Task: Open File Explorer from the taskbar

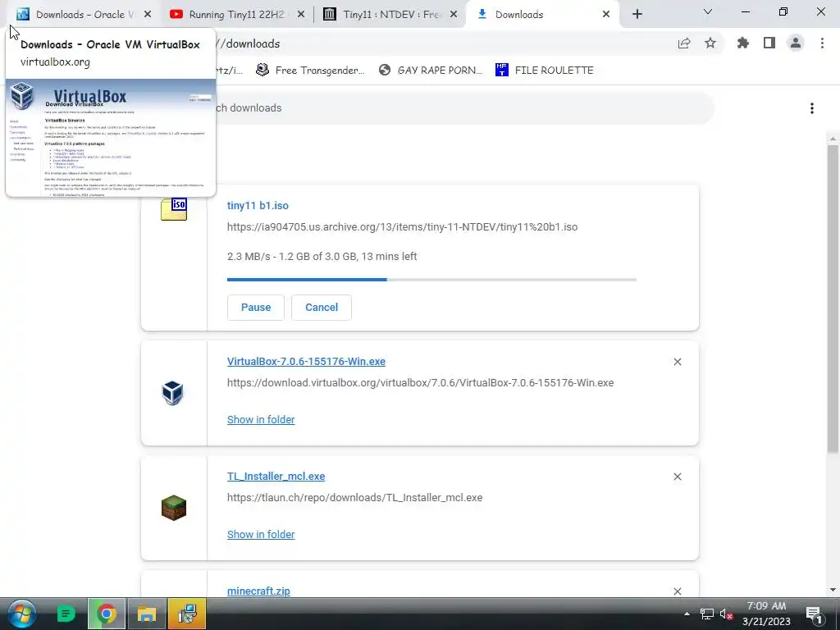Action: pos(146,614)
